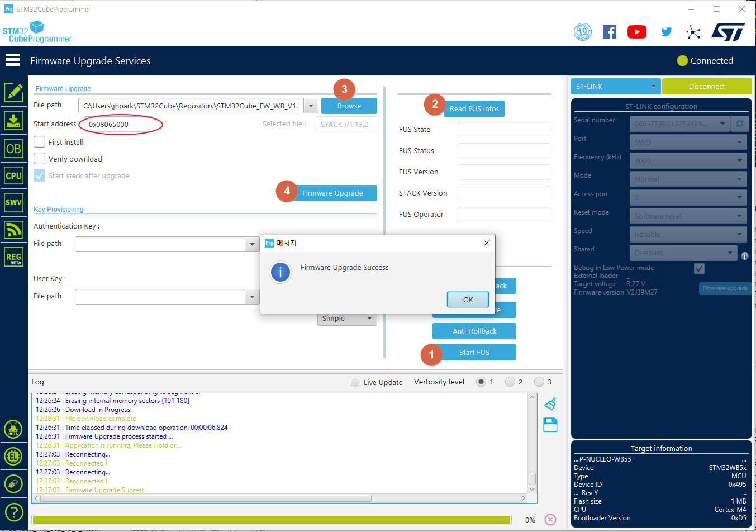756x532 pixels.
Task: Open the Serial number dropdown
Action: 679,123
